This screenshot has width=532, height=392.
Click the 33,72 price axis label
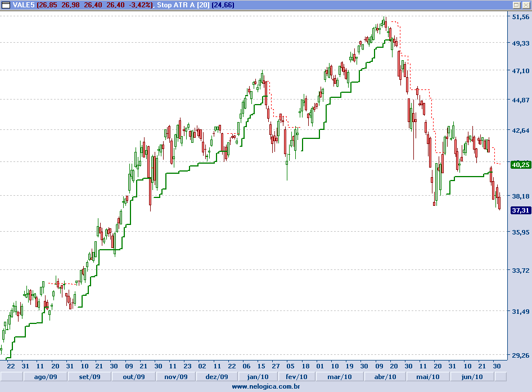click(x=520, y=271)
